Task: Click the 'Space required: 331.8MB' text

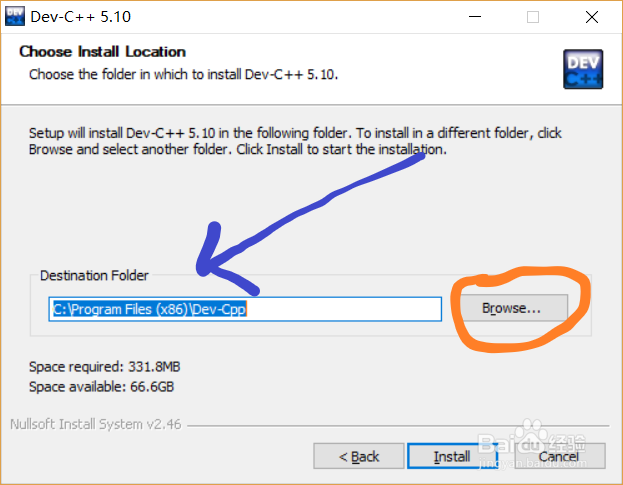Action: pos(104,366)
